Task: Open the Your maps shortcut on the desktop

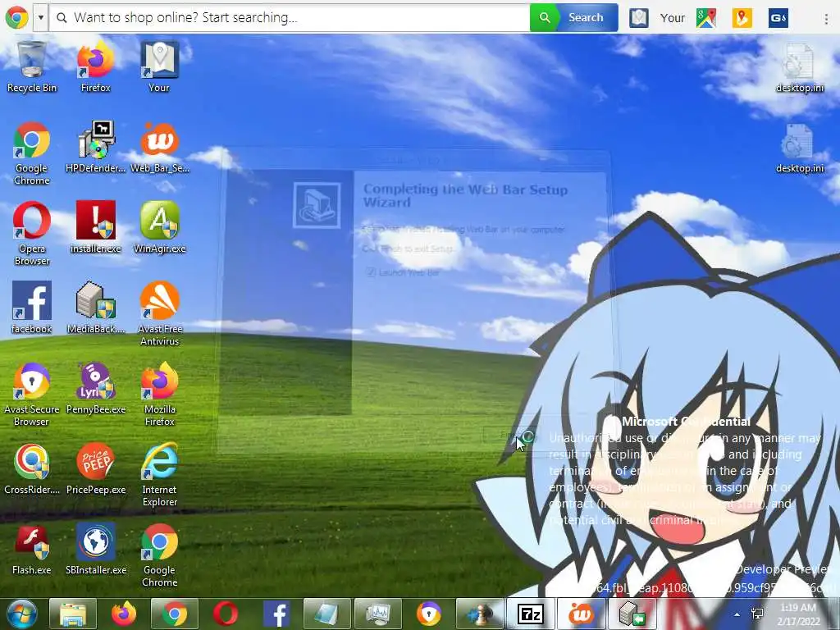Action: click(159, 66)
